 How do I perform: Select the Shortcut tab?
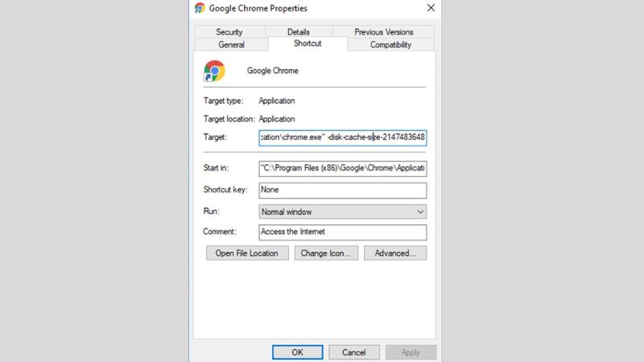pyautogui.click(x=308, y=43)
